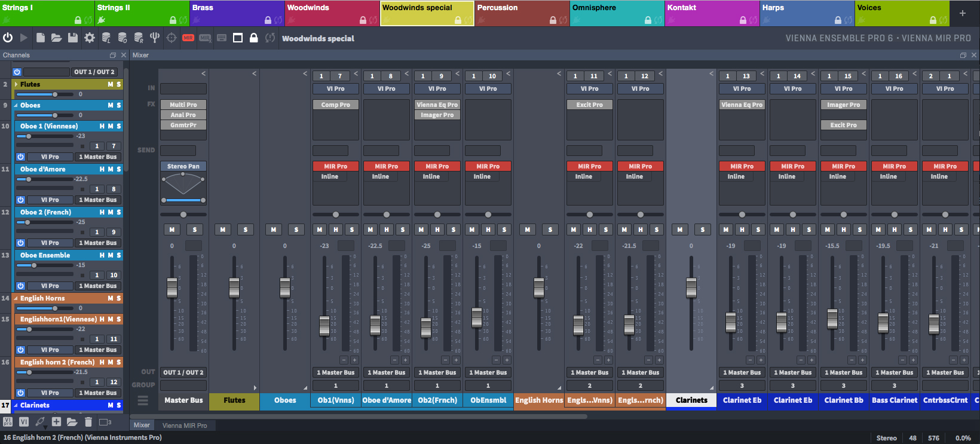Open 1 Master Bus output on Ob1(Vnns) strip
This screenshot has width=980, height=444.
click(x=336, y=372)
